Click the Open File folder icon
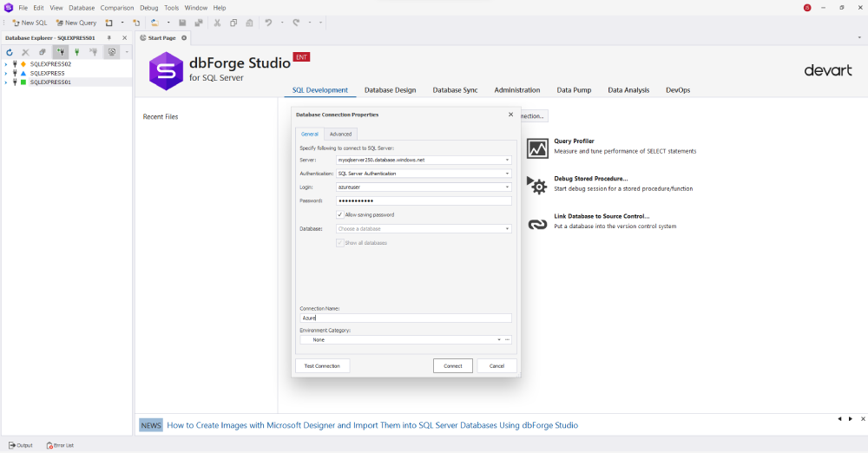The width and height of the screenshot is (868, 453). click(155, 23)
